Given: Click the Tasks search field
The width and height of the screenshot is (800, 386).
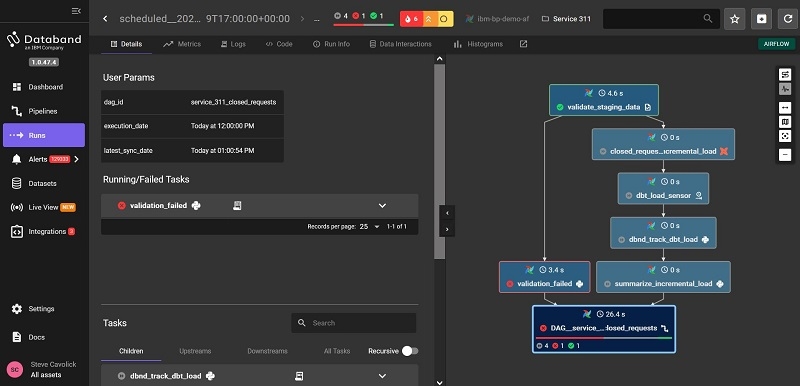Looking at the screenshot, I should point(354,323).
